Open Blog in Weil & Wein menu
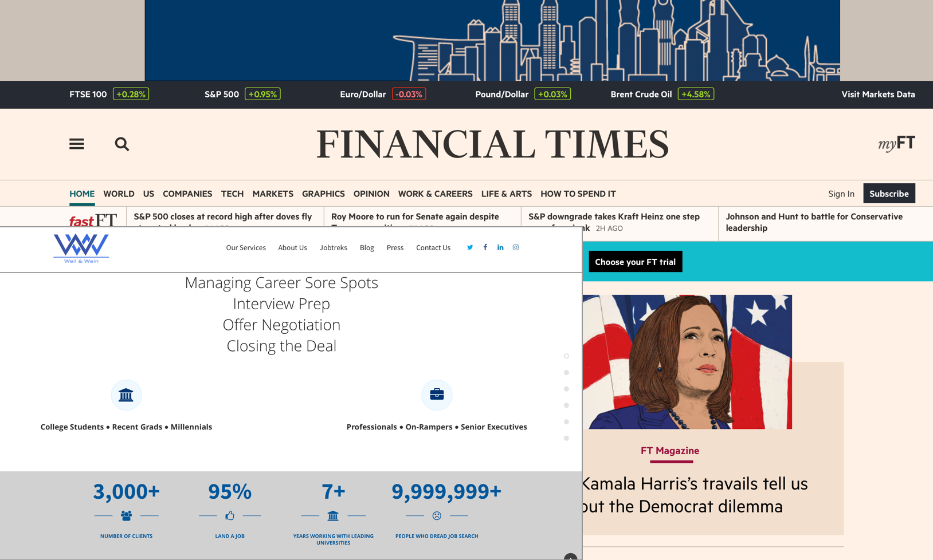 [x=367, y=247]
